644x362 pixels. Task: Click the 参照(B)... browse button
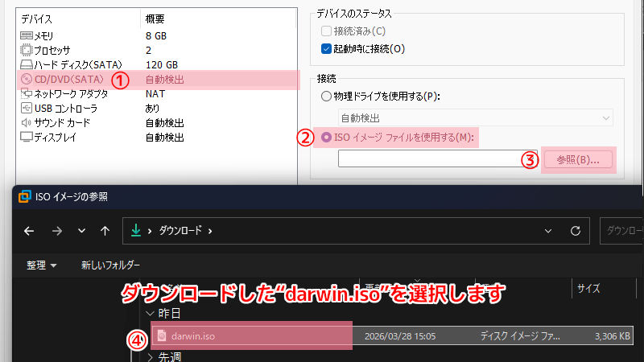coord(578,159)
